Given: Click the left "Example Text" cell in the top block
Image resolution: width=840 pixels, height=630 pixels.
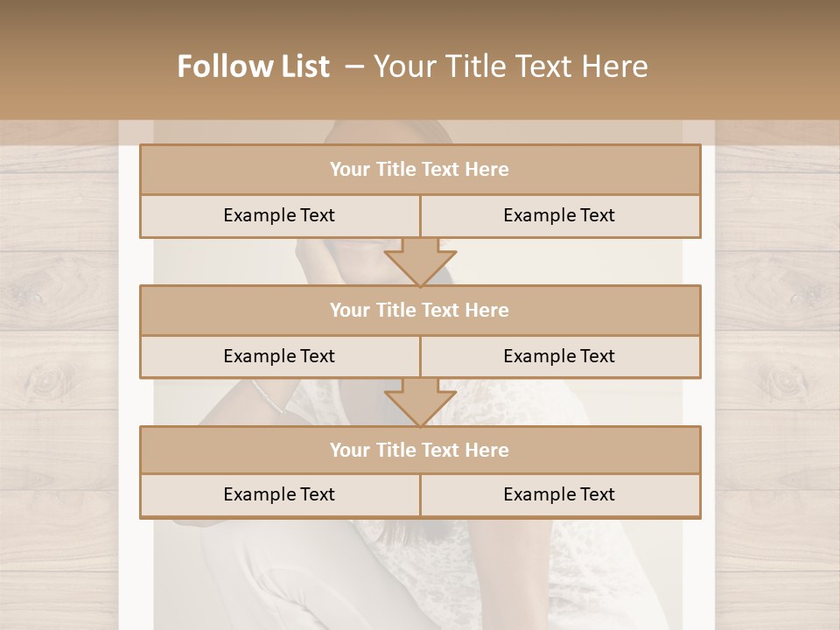Looking at the screenshot, I should (279, 215).
